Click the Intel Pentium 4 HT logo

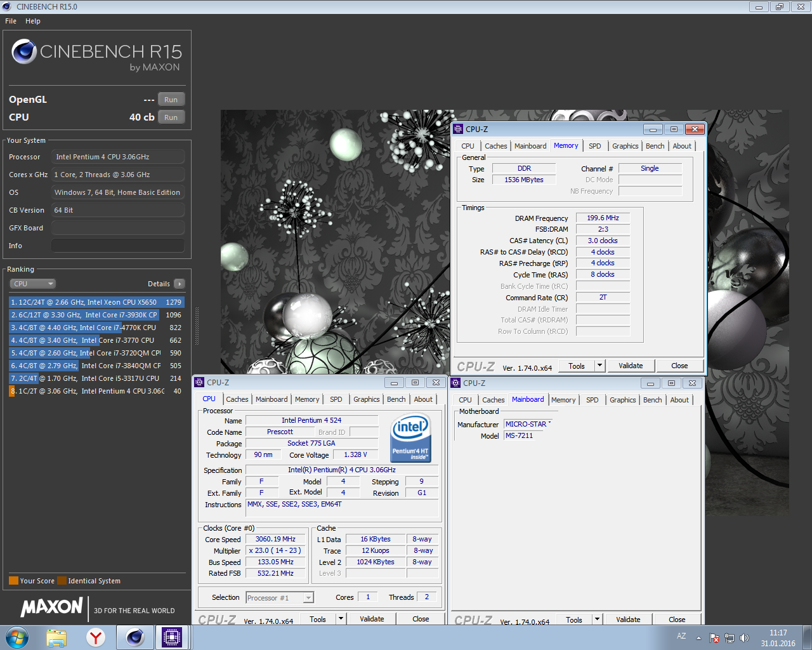pyautogui.click(x=411, y=438)
